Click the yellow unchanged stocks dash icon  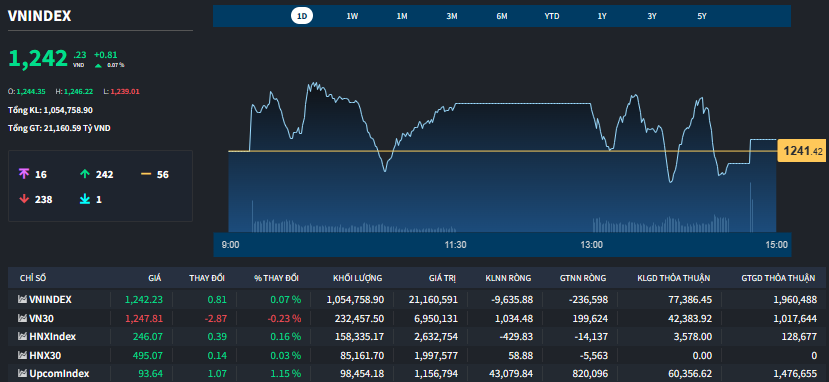(x=146, y=174)
